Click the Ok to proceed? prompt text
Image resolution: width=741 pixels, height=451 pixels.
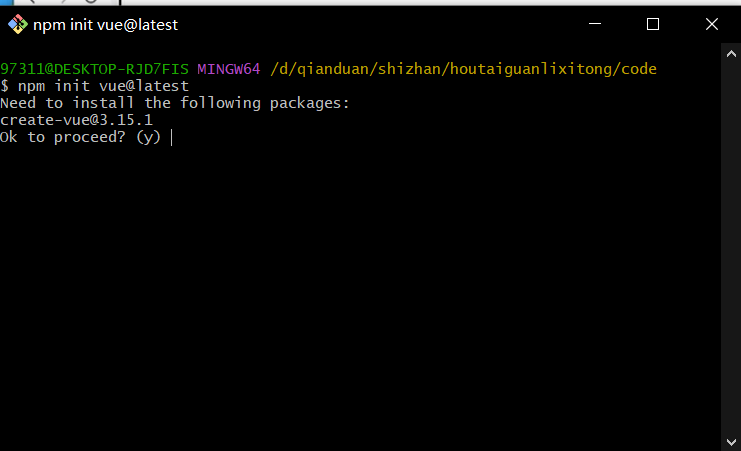pos(63,137)
